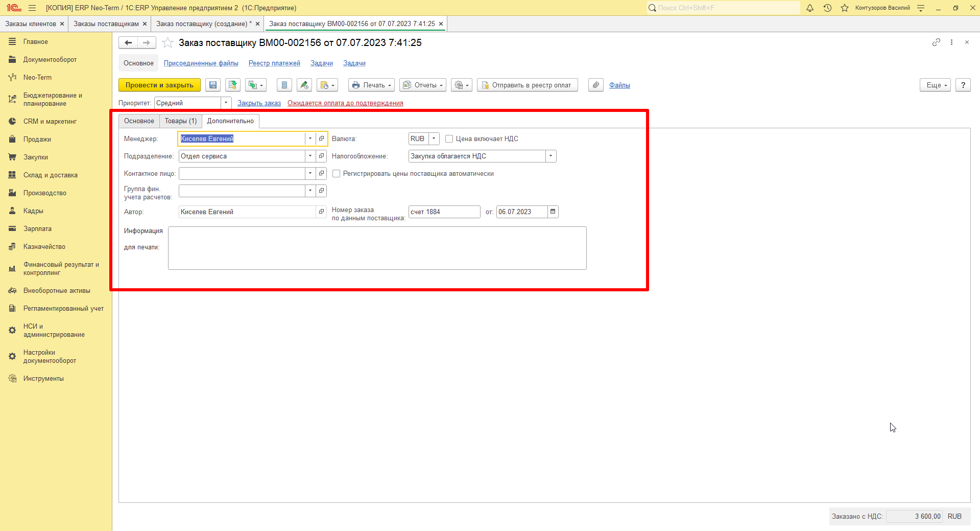Expand the Приоритет dropdown
Screen dimensions: 980x531
226,103
